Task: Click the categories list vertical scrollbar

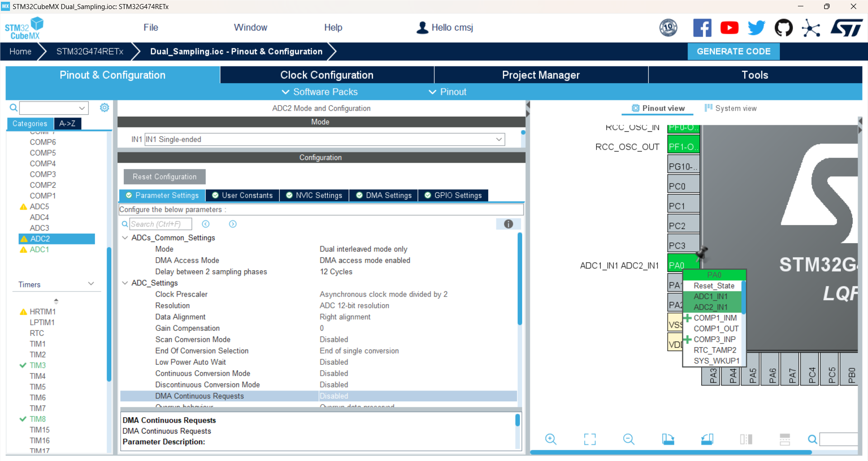Action: (x=108, y=314)
